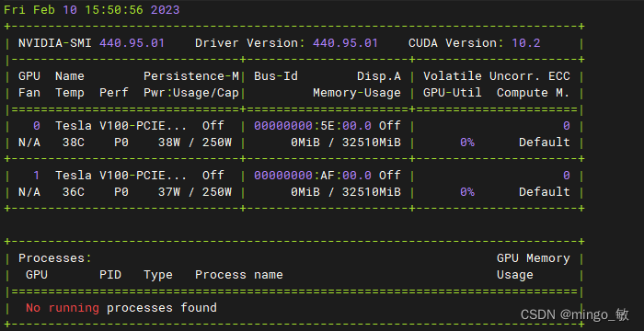The image size is (644, 331).
Task: Click the Temp column header
Action: coord(69,93)
